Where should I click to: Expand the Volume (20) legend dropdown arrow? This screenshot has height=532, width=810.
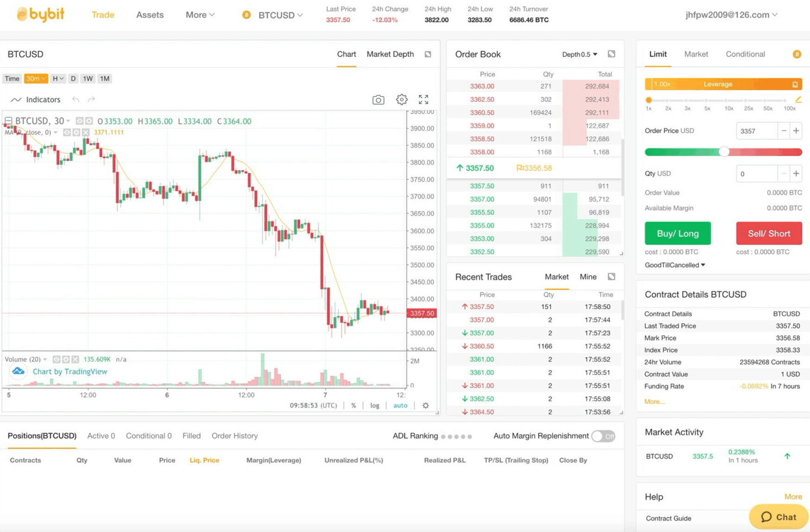click(45, 359)
